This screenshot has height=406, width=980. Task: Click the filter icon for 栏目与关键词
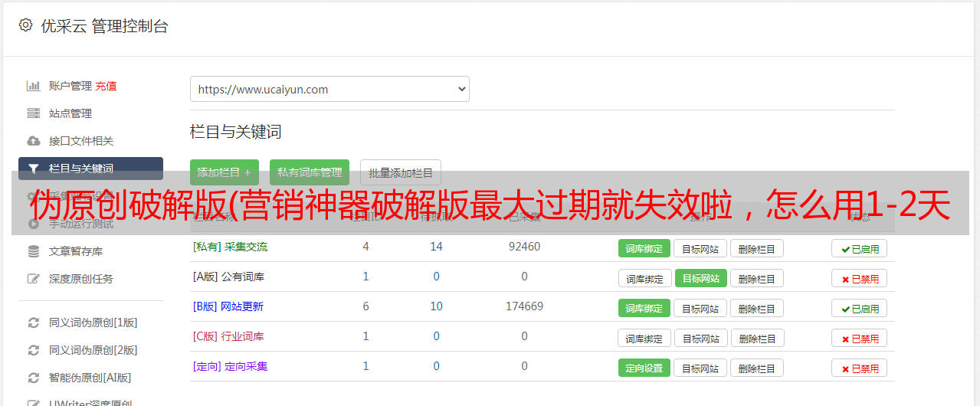[33, 169]
